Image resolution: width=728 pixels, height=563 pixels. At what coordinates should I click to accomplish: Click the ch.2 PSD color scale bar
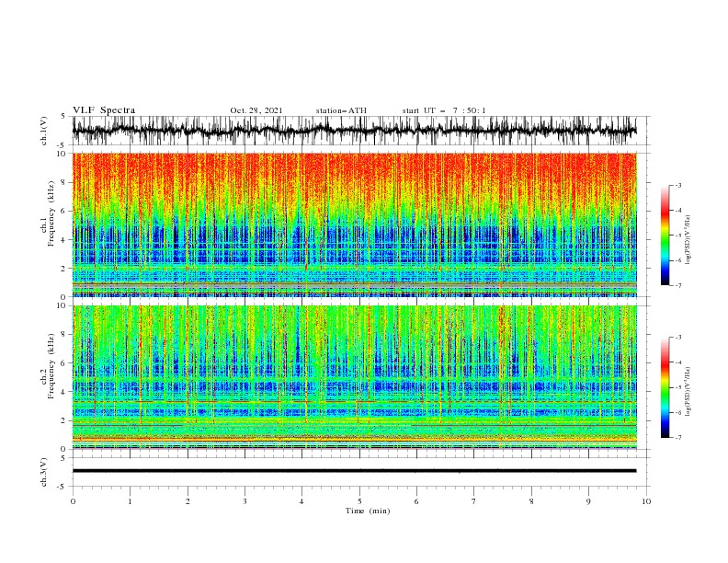point(665,387)
